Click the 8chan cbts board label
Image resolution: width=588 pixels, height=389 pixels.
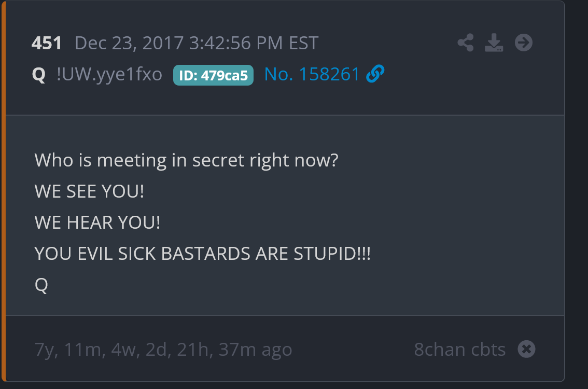[x=460, y=349]
